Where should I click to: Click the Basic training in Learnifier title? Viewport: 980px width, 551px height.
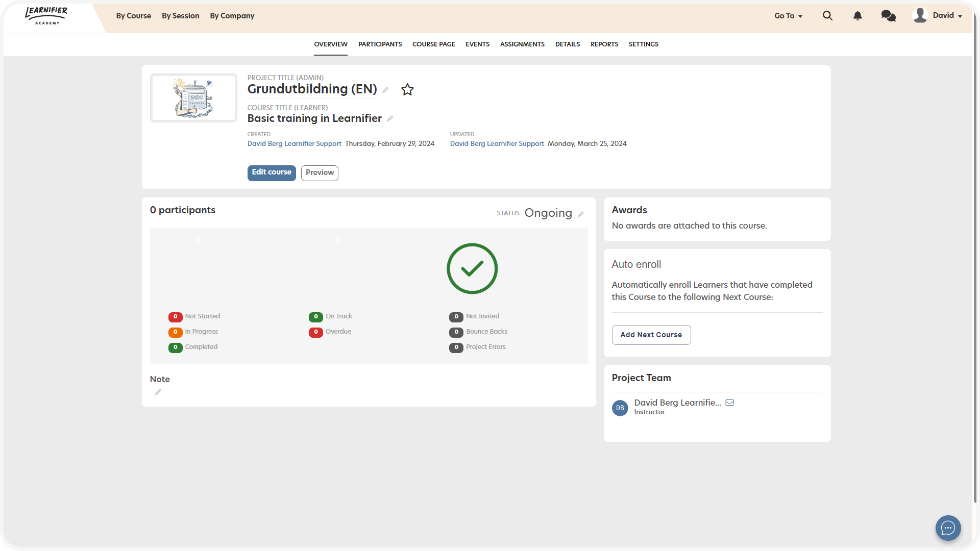coord(314,118)
